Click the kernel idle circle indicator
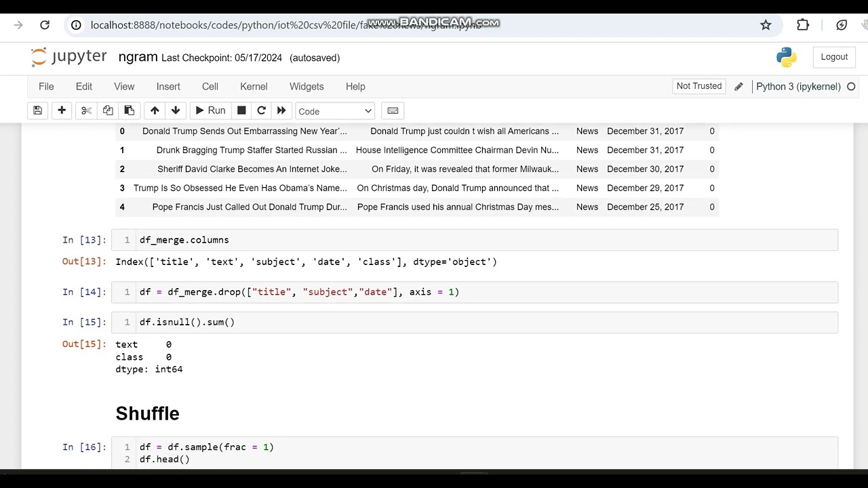This screenshot has height=488, width=868. (x=851, y=87)
